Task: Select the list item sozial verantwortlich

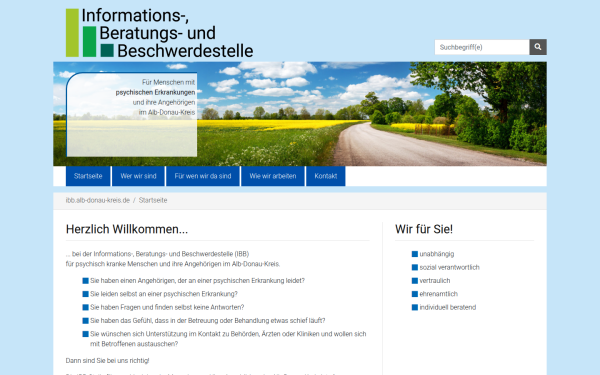Action: click(x=449, y=267)
